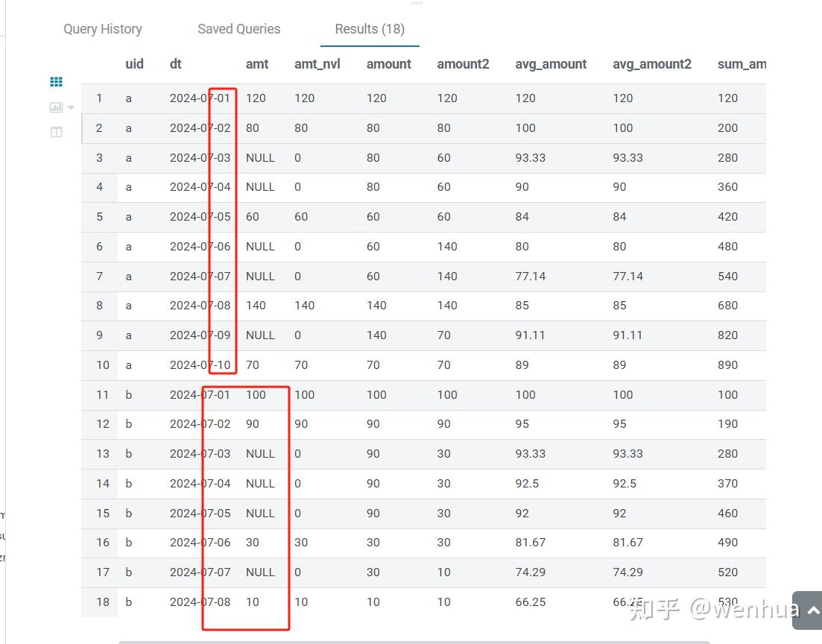Screen dimensions: 822x644
Task: Click the scroll-to-top arrow button
Action: [x=811, y=610]
